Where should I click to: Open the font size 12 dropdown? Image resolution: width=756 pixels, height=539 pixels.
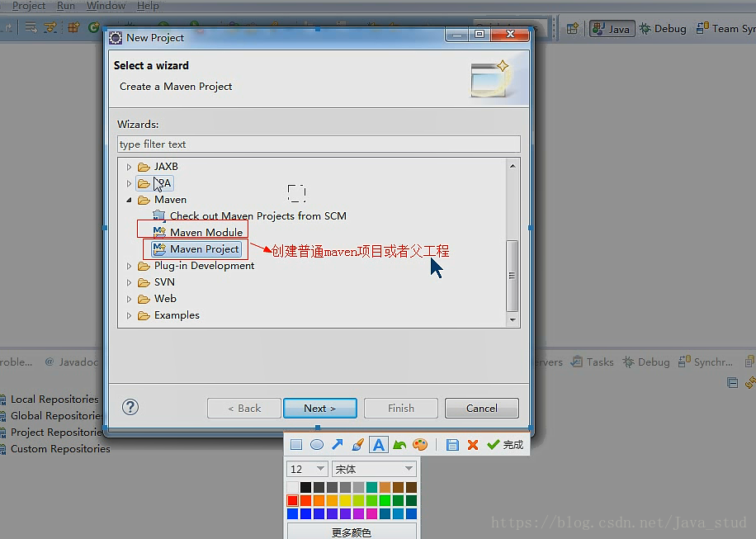click(307, 469)
